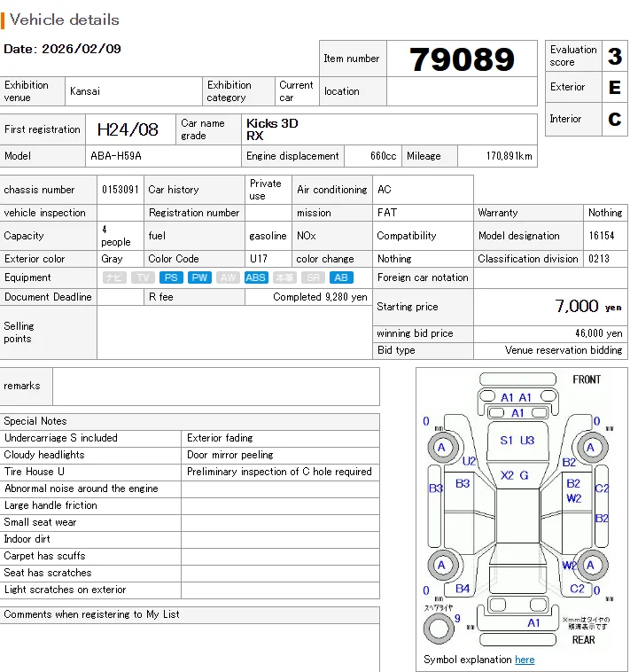This screenshot has width=630, height=672.
Task: Click the engine displacement value 660cc
Action: pyautogui.click(x=384, y=156)
